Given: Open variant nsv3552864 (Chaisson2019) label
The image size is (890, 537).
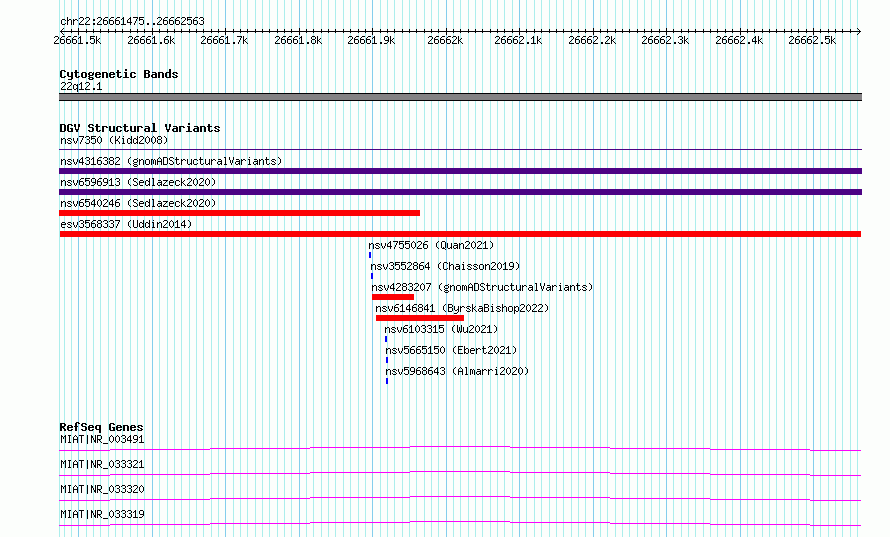Looking at the screenshot, I should point(445,266).
